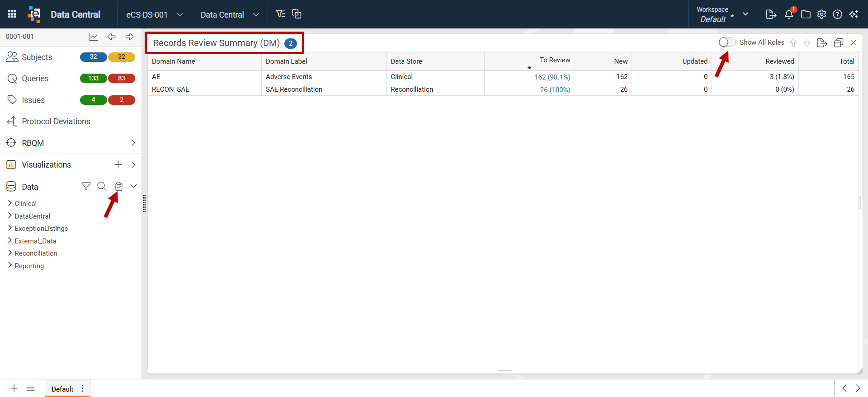Screen dimensions: 868x397
Task: Open Protocol Deviations menu item
Action: (56, 121)
